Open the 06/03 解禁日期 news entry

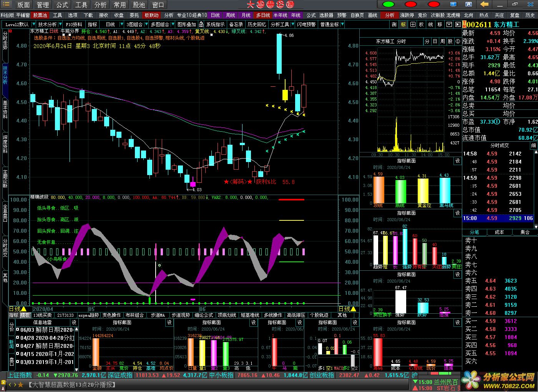tap(45, 330)
